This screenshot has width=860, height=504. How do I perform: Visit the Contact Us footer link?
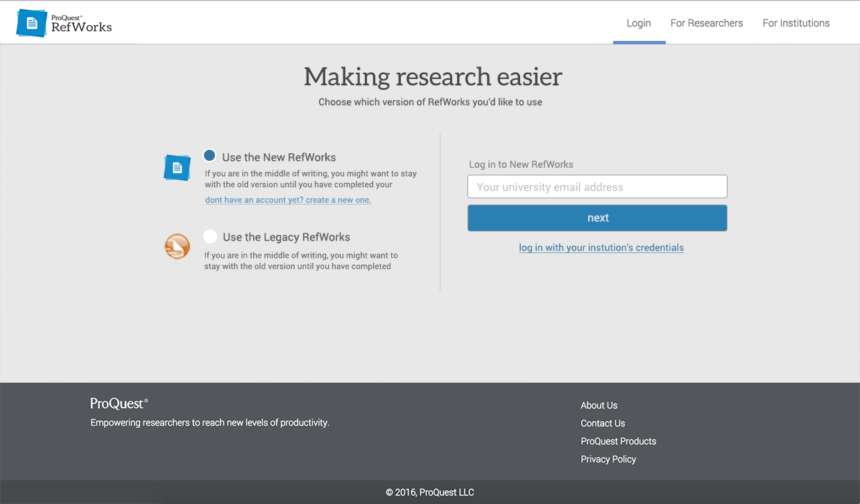[x=603, y=424]
